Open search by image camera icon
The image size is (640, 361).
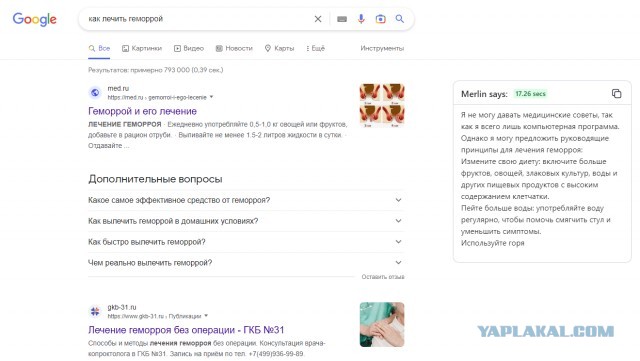(380, 19)
